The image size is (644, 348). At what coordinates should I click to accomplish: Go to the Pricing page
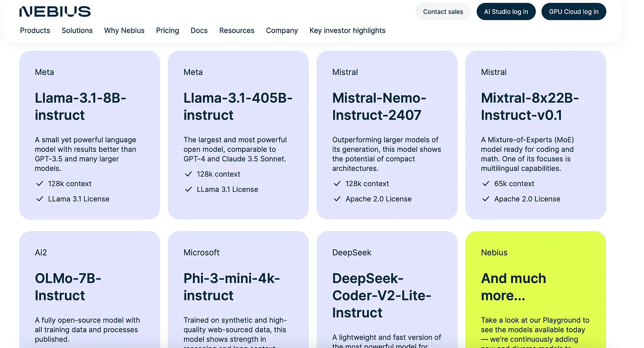(167, 30)
